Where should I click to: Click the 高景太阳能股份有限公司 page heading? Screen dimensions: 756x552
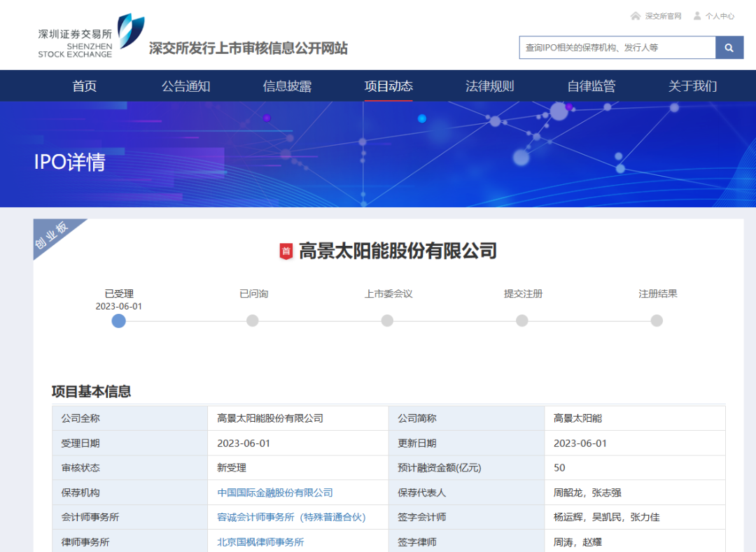point(398,251)
